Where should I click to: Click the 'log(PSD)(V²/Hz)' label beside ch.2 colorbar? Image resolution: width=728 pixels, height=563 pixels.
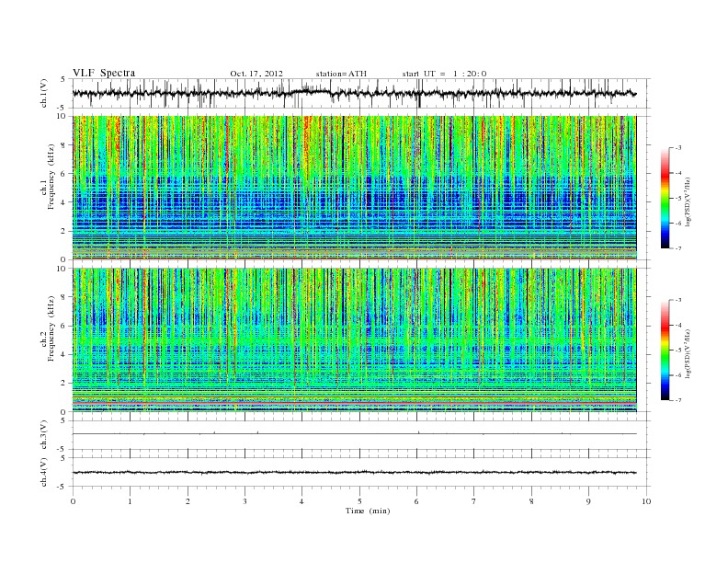(688, 353)
